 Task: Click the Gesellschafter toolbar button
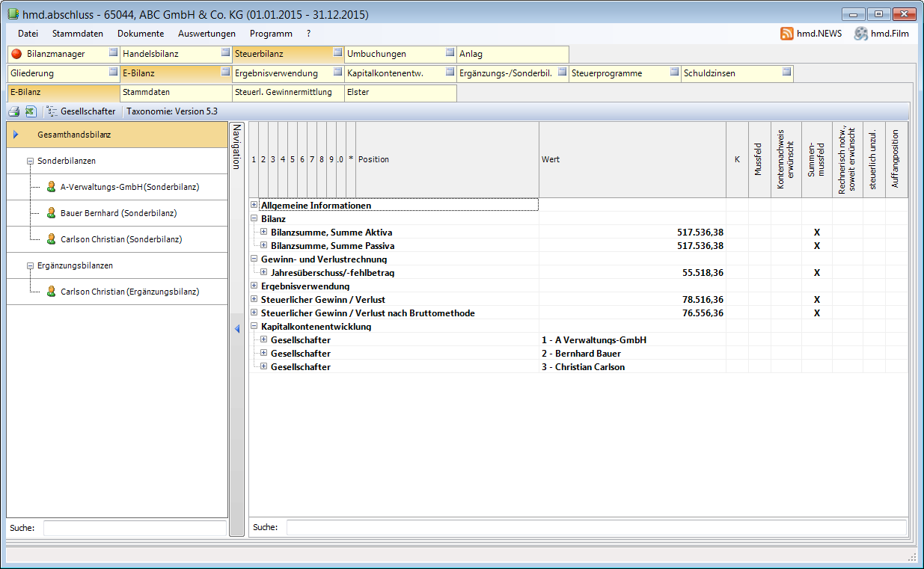[81, 111]
